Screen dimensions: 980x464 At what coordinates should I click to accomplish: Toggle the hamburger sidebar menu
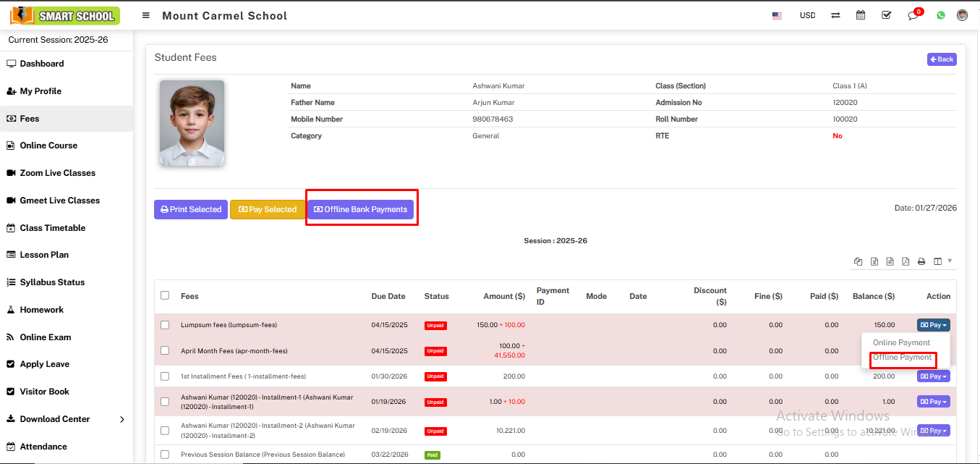coord(146,15)
